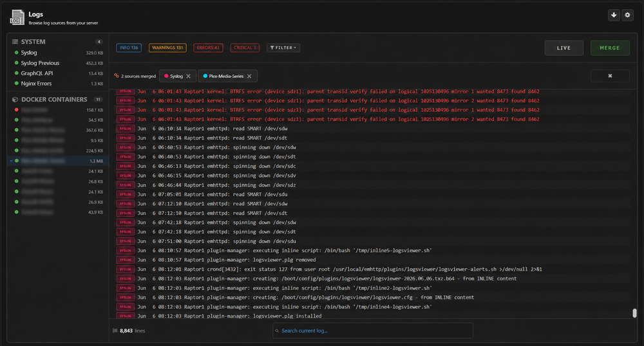
Task: Click SYSLOG badge on 07:05:01 read SMART row
Action: point(126,194)
